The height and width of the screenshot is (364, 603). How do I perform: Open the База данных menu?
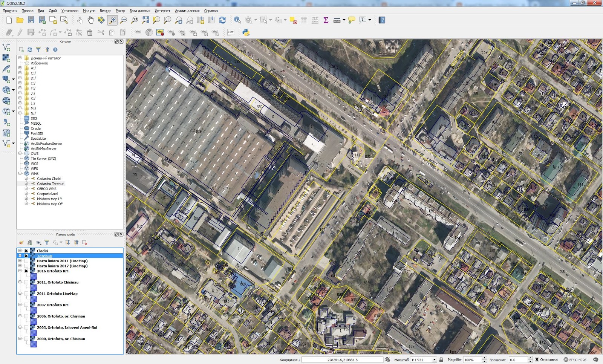point(140,11)
